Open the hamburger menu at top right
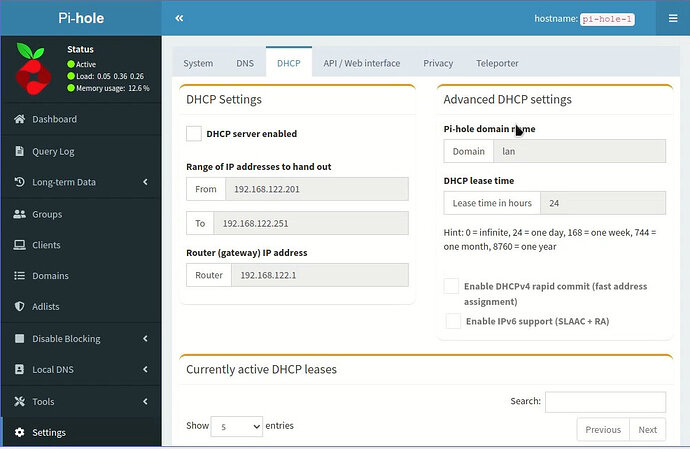This screenshot has width=690, height=449. [x=672, y=18]
